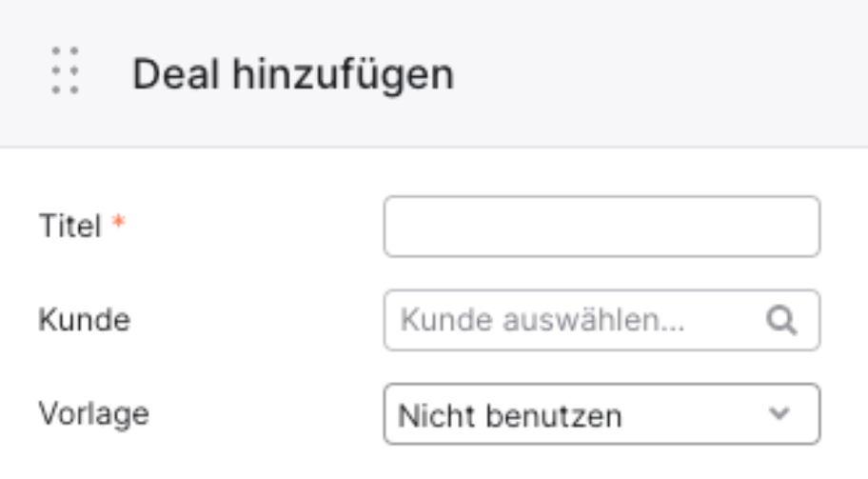The height and width of the screenshot is (479, 868).
Task: Click the 'Deal hinzufügen' dialog heading
Action: (x=293, y=74)
